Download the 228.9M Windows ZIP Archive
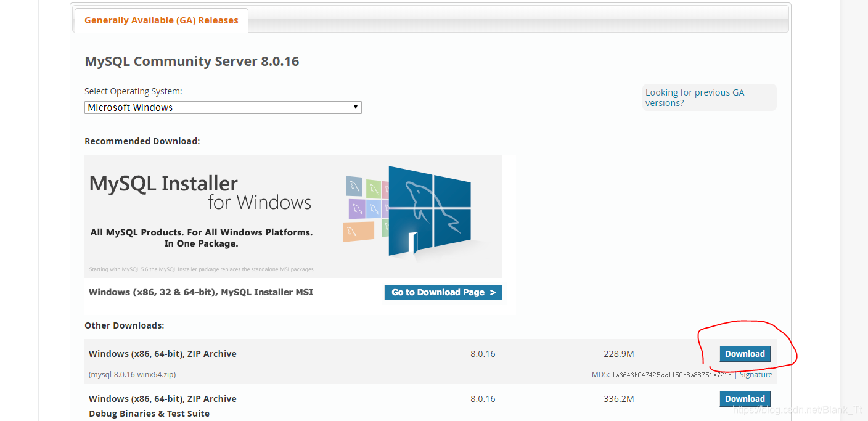Viewport: 868px width, 421px height. [x=745, y=354]
